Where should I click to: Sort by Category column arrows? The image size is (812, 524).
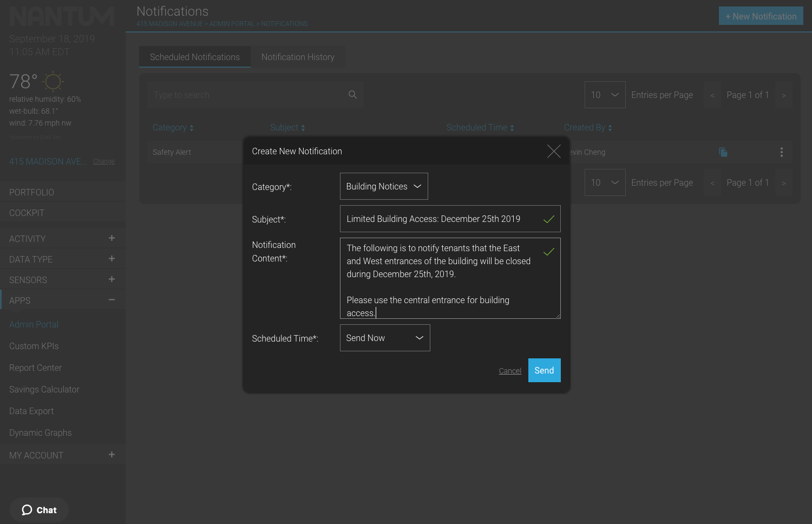[192, 128]
